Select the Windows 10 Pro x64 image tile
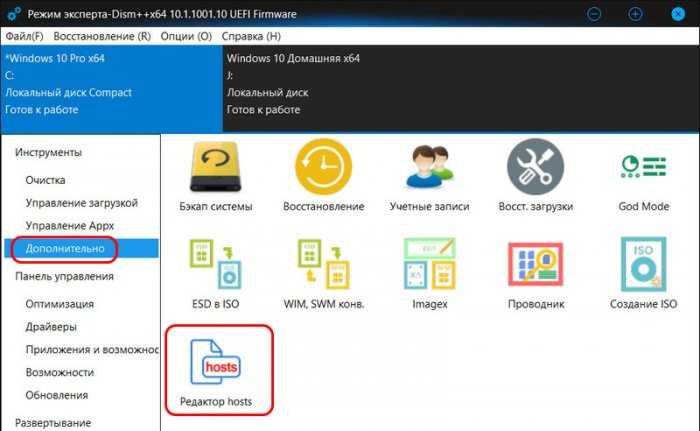The image size is (700, 431). [x=112, y=88]
